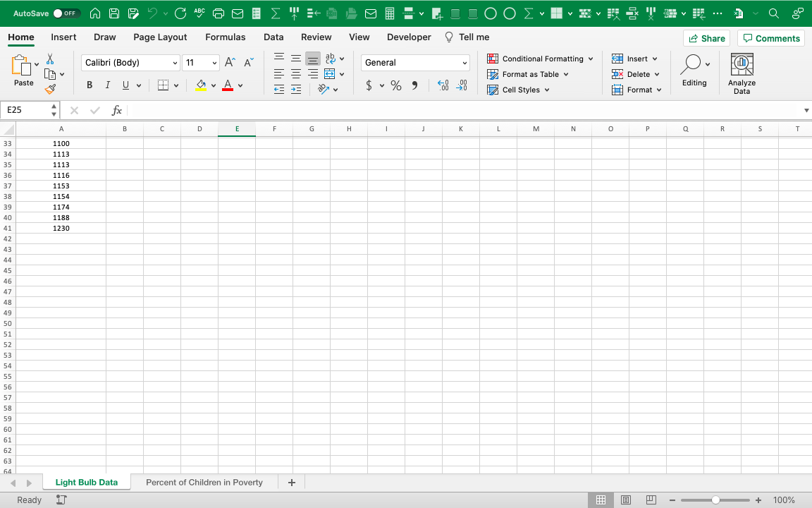Click the Comments button
This screenshot has height=508, width=812.
click(x=771, y=38)
